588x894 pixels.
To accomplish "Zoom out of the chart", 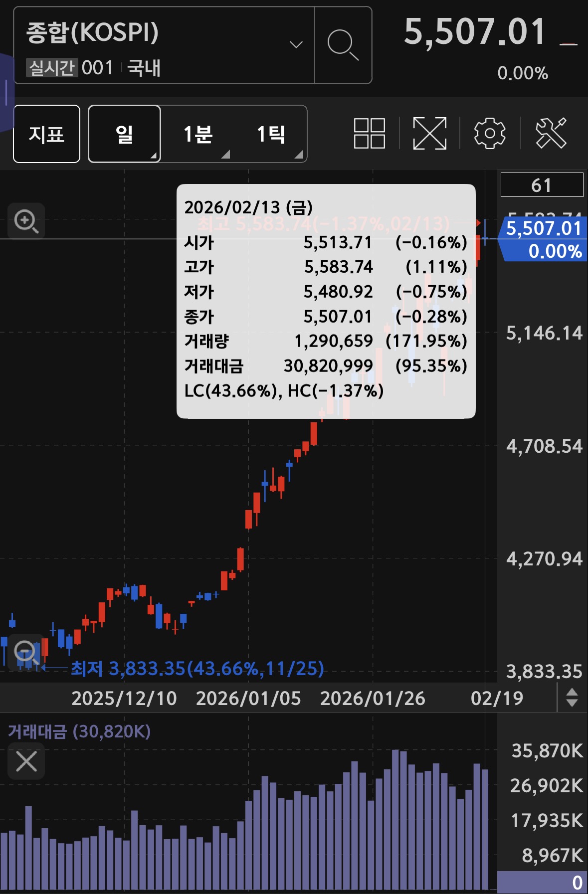I will (x=26, y=652).
